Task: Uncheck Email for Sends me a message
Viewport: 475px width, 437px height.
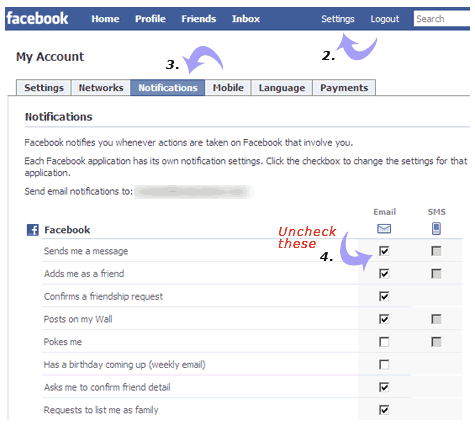Action: (x=384, y=251)
